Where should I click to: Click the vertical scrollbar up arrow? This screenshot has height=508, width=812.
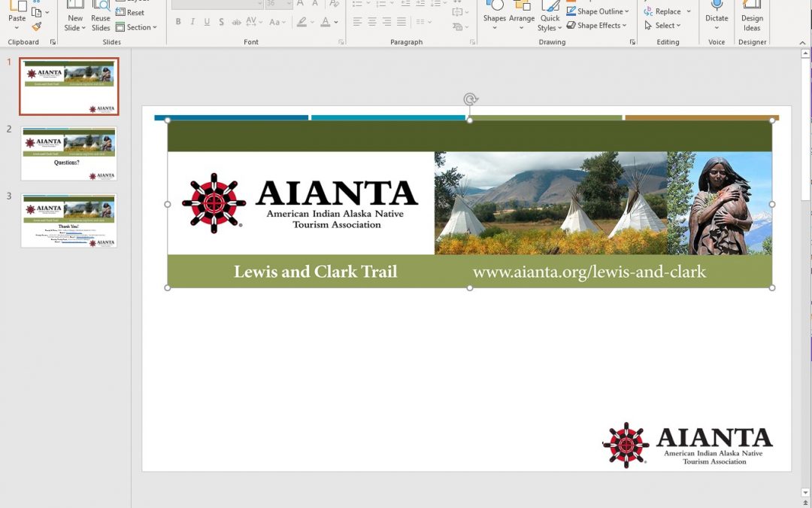click(x=804, y=53)
